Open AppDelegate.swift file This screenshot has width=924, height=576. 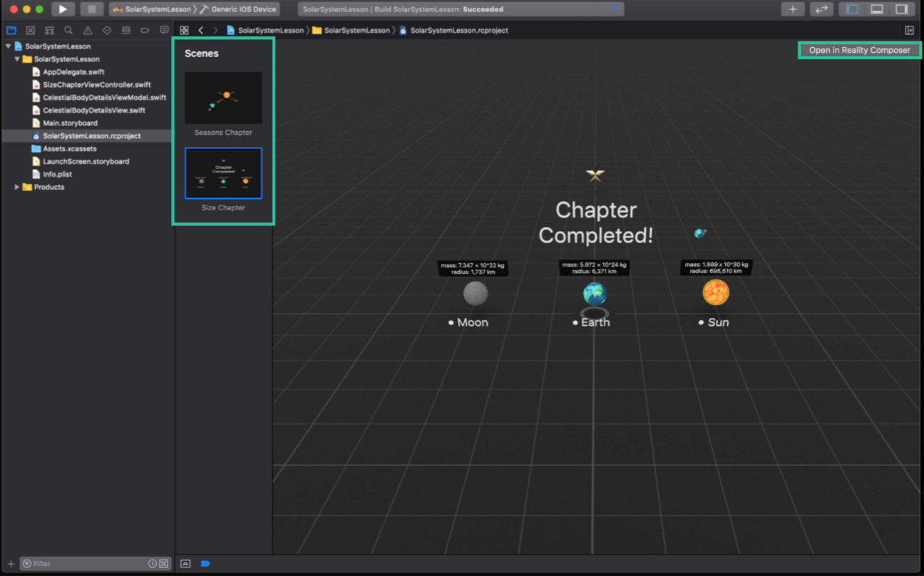pyautogui.click(x=73, y=72)
